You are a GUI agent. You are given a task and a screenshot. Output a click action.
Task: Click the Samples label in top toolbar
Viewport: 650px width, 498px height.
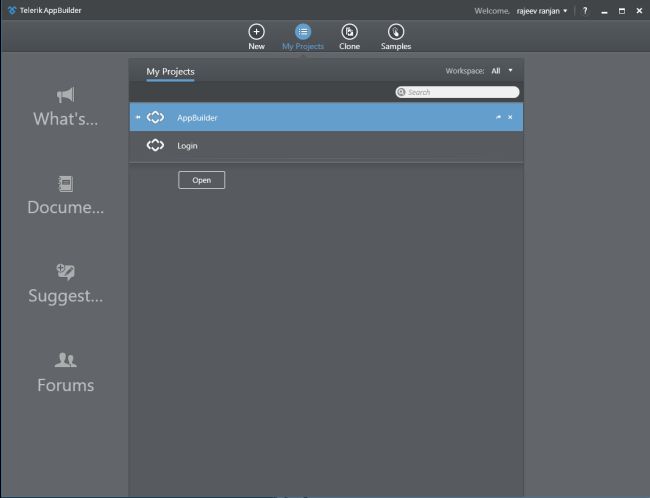[396, 46]
